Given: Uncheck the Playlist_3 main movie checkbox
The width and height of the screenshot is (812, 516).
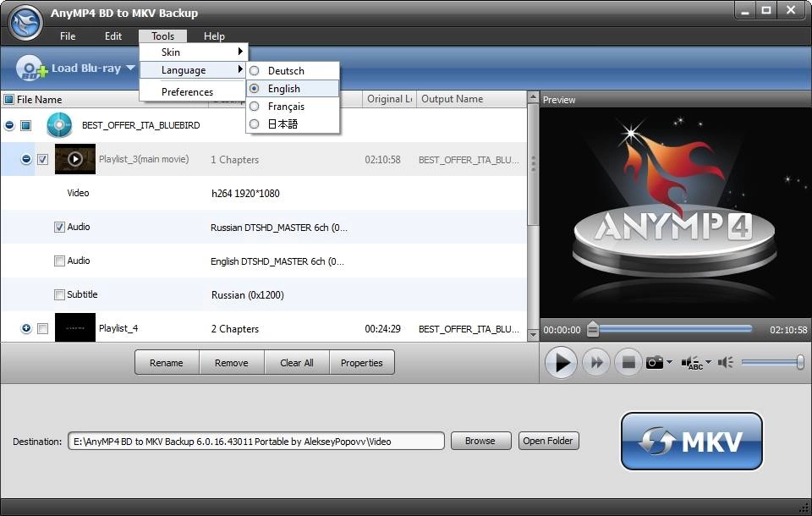Looking at the screenshot, I should tap(43, 159).
